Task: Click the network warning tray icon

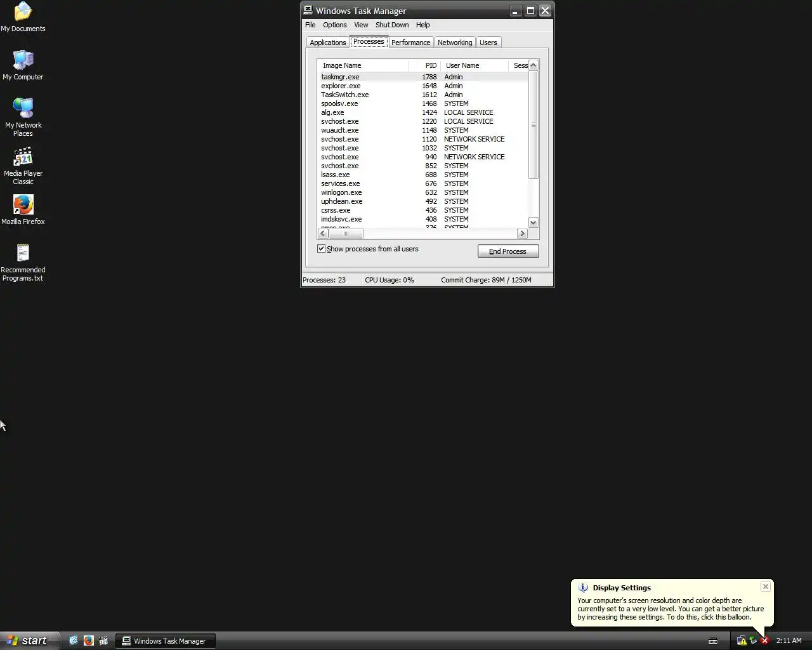Action: pyautogui.click(x=742, y=640)
